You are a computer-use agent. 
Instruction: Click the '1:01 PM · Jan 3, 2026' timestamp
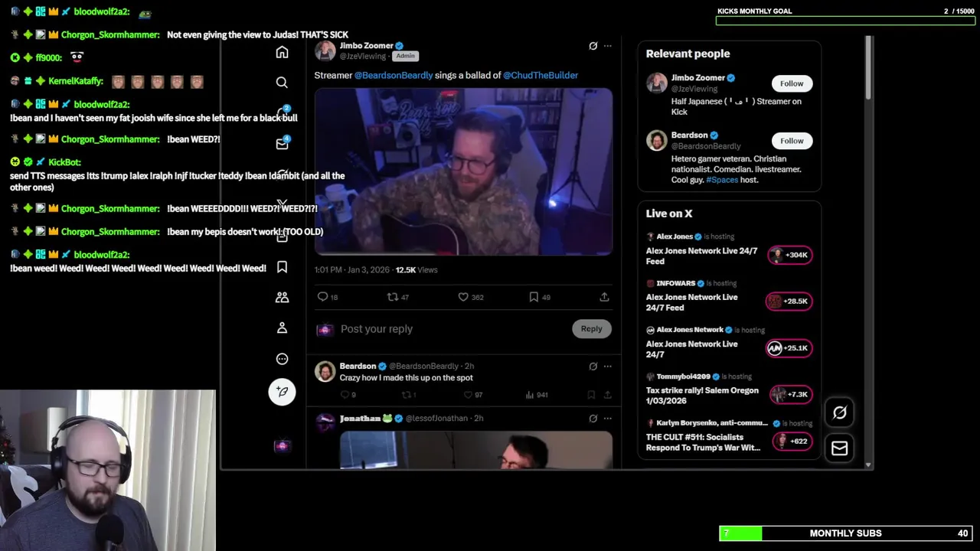[352, 269]
